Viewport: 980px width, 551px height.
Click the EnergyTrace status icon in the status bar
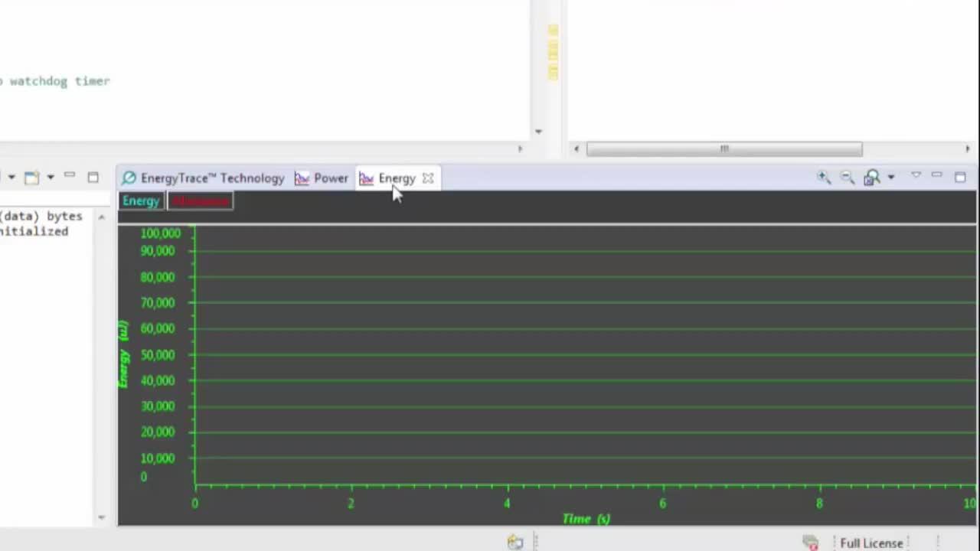[515, 542]
